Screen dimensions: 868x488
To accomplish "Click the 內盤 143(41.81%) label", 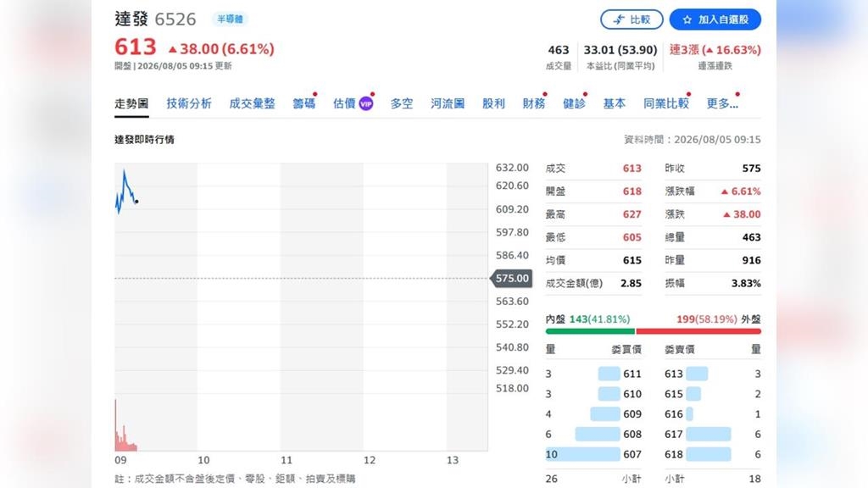I will [x=587, y=319].
